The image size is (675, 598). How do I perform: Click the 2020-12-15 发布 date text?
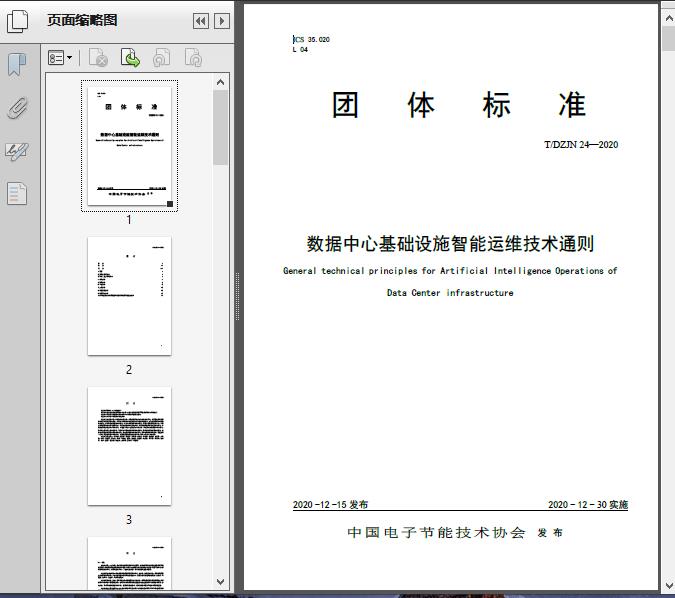click(330, 505)
